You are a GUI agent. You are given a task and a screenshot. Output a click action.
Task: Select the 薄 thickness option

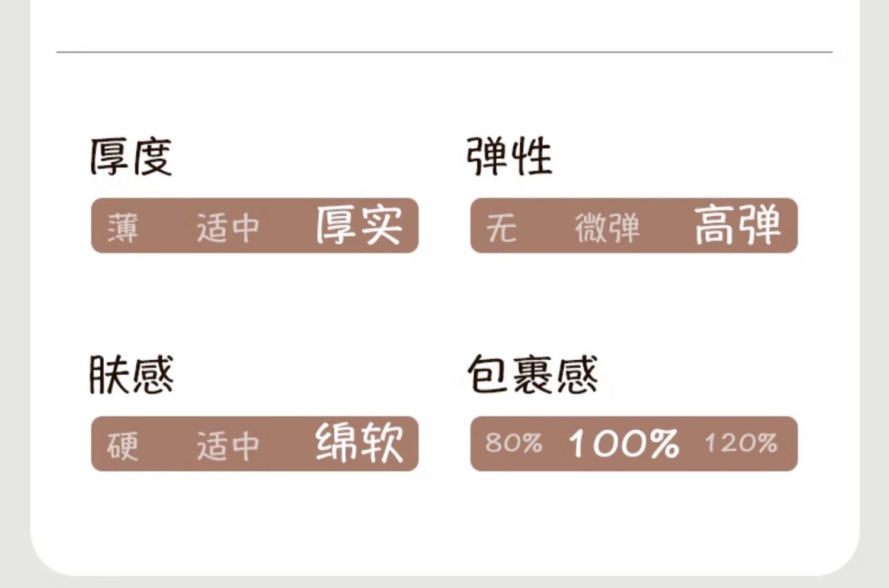[x=123, y=228]
